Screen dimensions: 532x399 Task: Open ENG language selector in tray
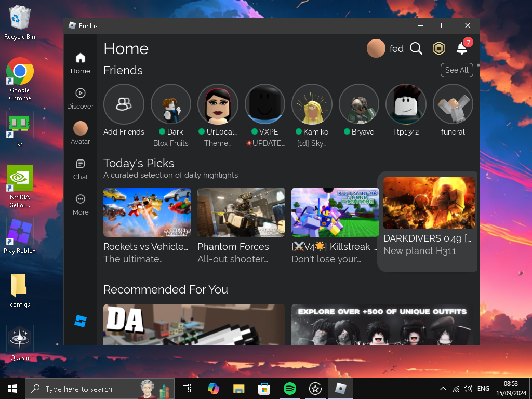click(484, 389)
